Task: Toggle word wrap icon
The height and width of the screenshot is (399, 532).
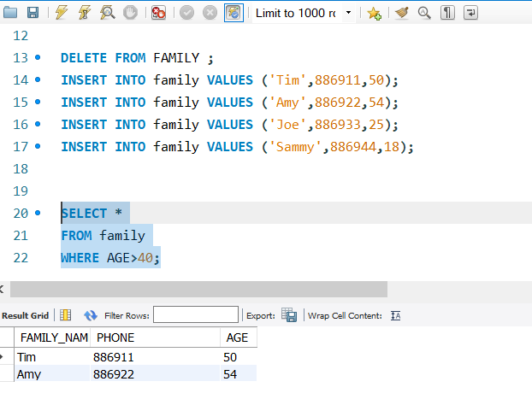Action: 470,13
